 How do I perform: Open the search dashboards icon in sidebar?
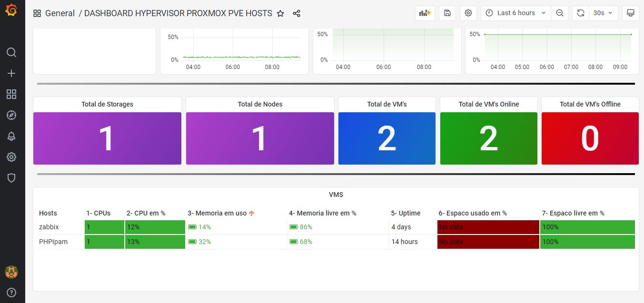[x=11, y=52]
